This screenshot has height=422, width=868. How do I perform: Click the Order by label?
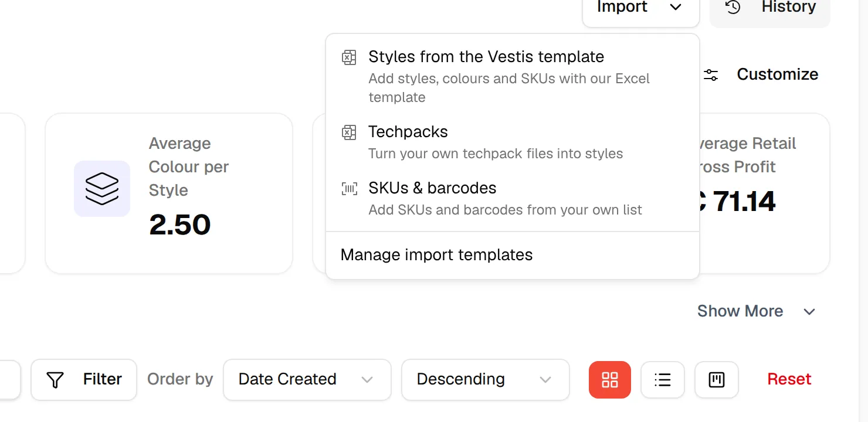coord(180,379)
